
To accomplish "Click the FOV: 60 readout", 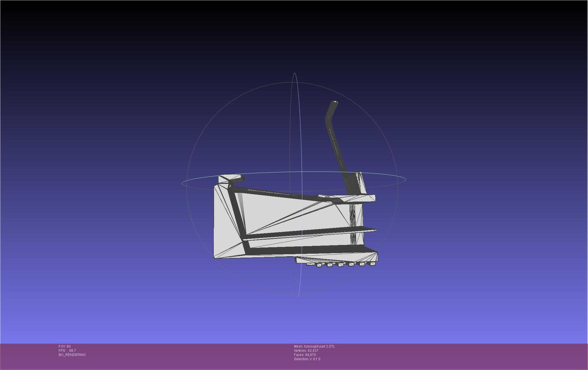I will tap(65, 346).
